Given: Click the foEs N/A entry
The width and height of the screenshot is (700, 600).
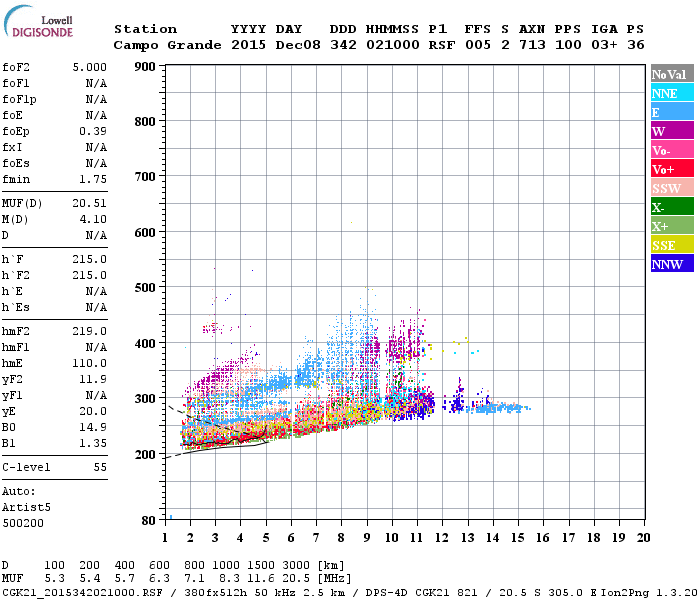Looking at the screenshot, I should [x=96, y=163].
